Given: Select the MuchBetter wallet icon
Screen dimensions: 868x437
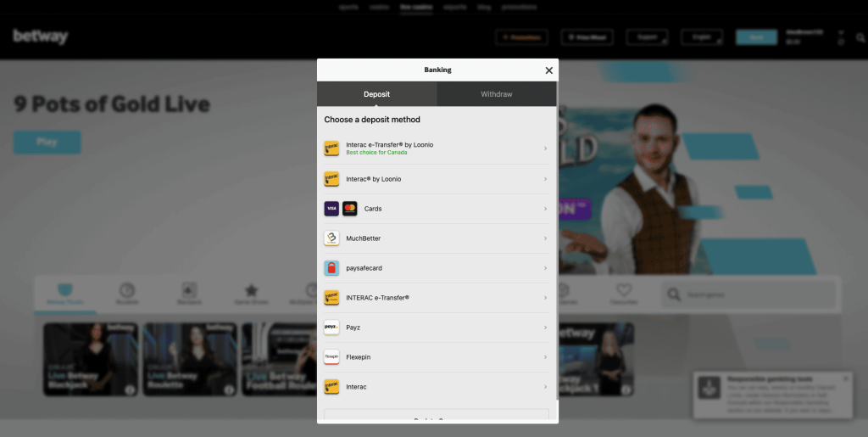Looking at the screenshot, I should (331, 238).
